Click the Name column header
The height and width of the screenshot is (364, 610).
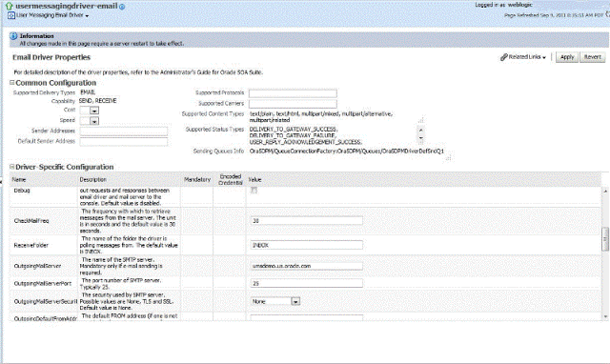[19, 180]
